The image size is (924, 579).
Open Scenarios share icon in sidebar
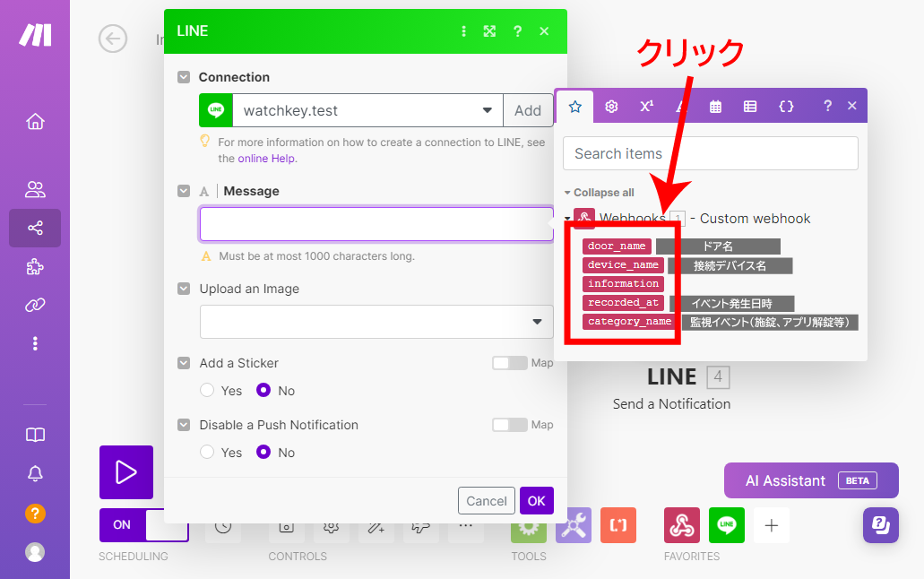pyautogui.click(x=35, y=228)
